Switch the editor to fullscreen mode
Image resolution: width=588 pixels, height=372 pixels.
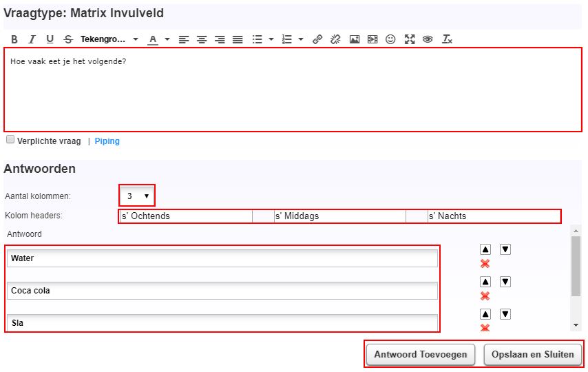tap(410, 39)
